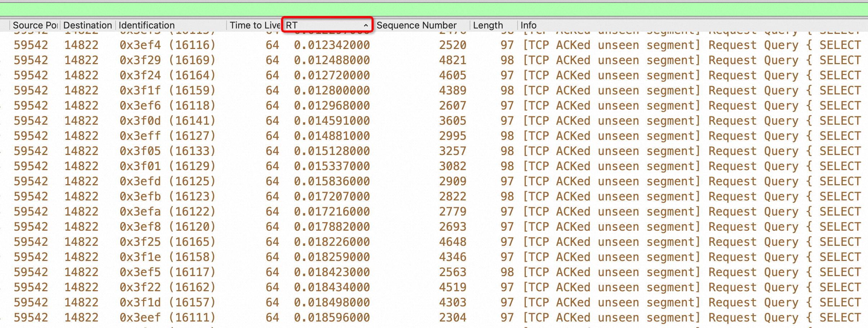Select packet row with identification 0x3efb (16123)

[434, 196]
